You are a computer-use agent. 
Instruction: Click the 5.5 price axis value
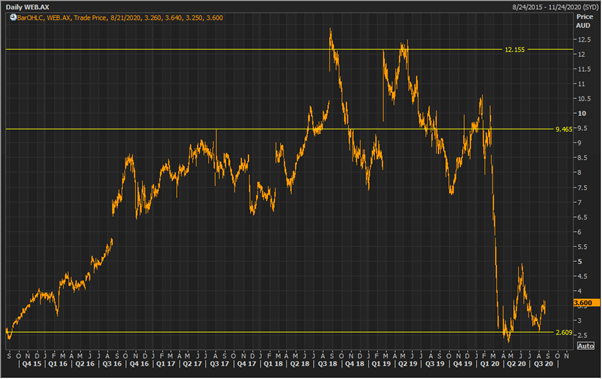[x=581, y=247]
